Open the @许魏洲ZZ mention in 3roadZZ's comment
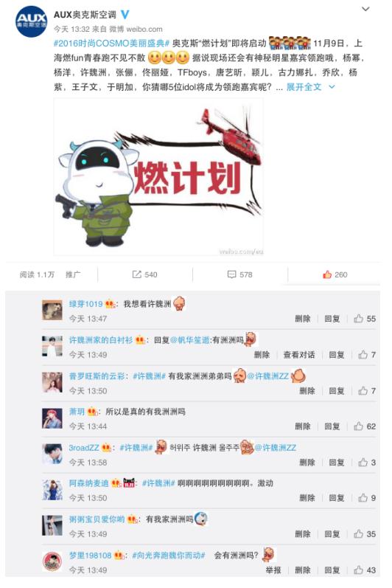Viewport: 392px width, 588px height. coord(275,448)
